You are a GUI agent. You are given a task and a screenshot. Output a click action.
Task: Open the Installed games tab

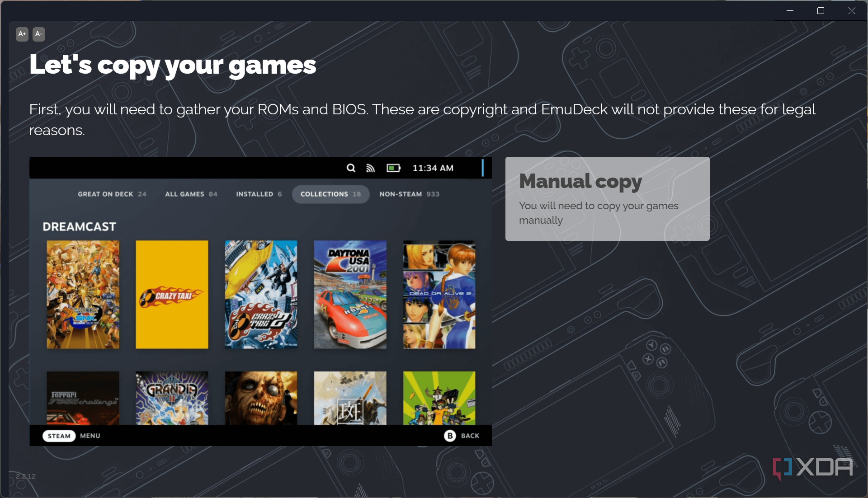coord(258,194)
